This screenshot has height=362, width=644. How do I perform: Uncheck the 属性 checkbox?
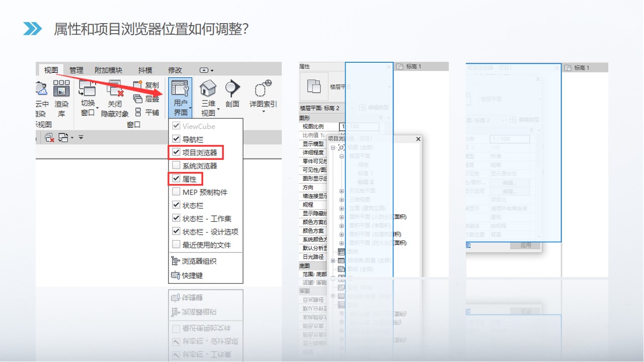click(x=176, y=178)
